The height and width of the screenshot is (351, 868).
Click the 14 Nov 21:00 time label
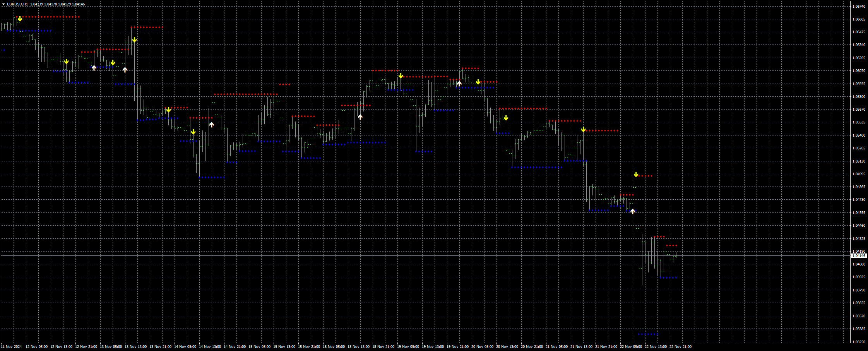tap(235, 347)
